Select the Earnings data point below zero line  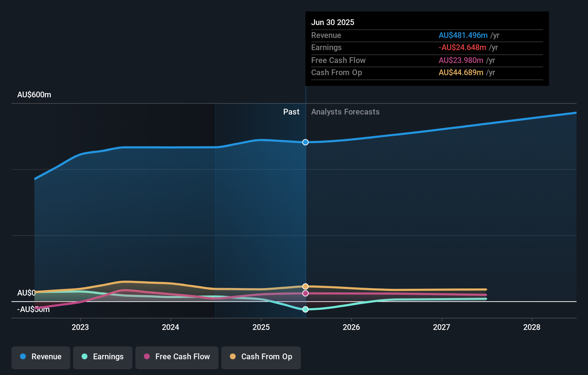coord(305,310)
